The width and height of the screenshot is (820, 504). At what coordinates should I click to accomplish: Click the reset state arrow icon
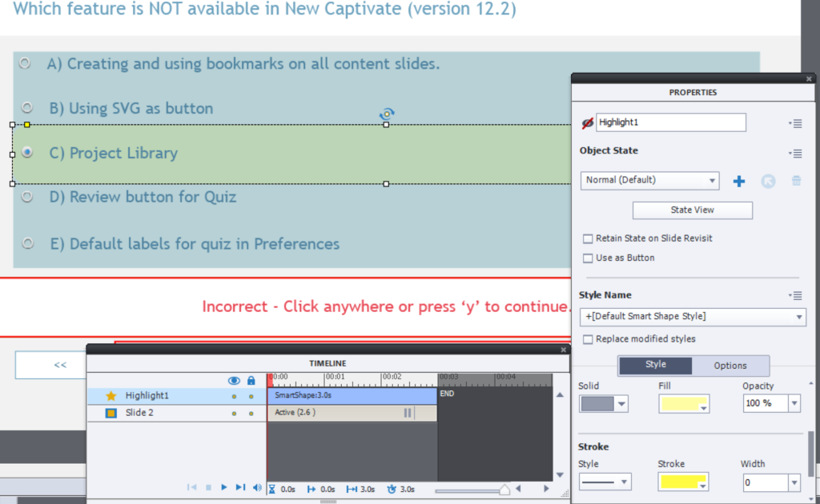[768, 182]
